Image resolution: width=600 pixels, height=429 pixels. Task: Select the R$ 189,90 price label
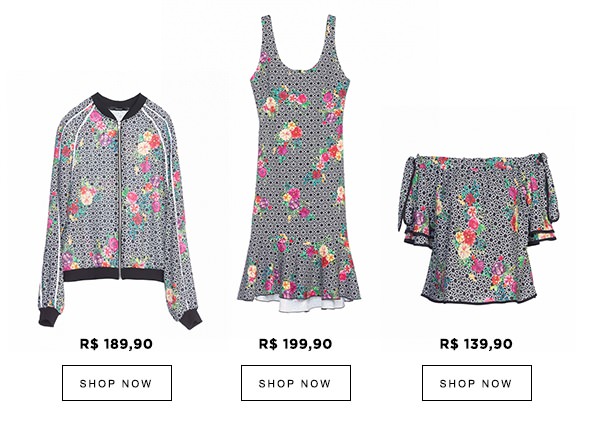tap(116, 344)
